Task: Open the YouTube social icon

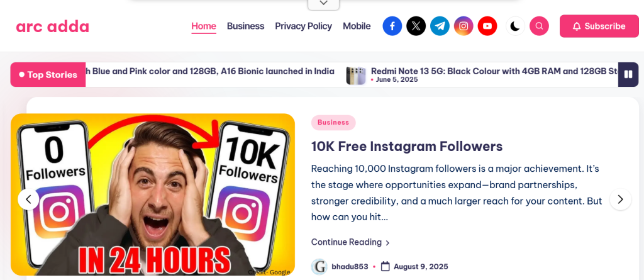Action: pyautogui.click(x=487, y=26)
